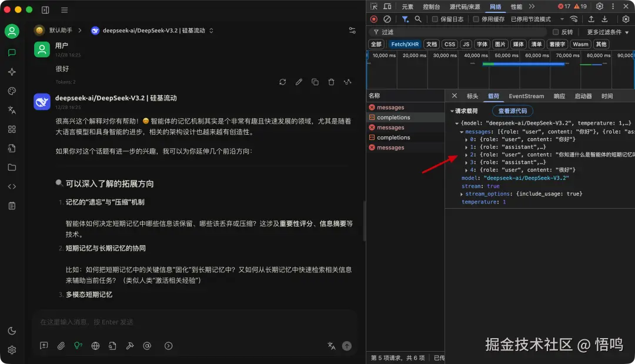This screenshot has height=364, width=635.
Task: Click the knowledge base icon in the input bar
Action: point(112,345)
